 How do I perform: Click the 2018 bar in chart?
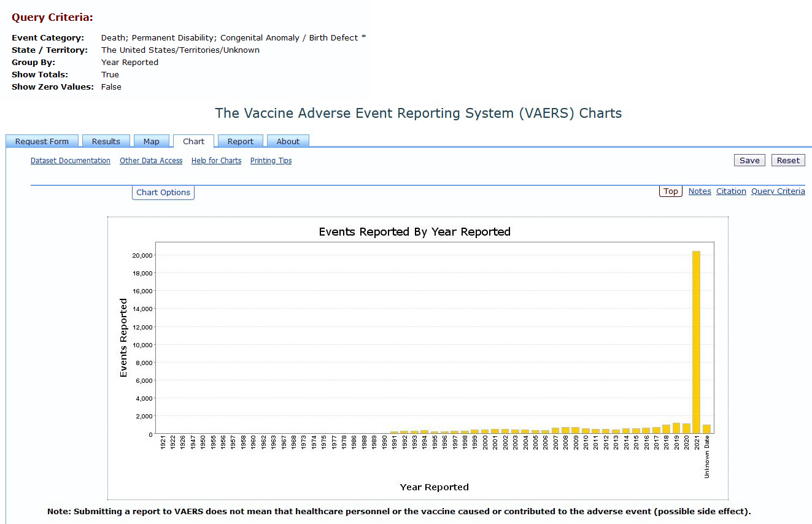(666, 429)
